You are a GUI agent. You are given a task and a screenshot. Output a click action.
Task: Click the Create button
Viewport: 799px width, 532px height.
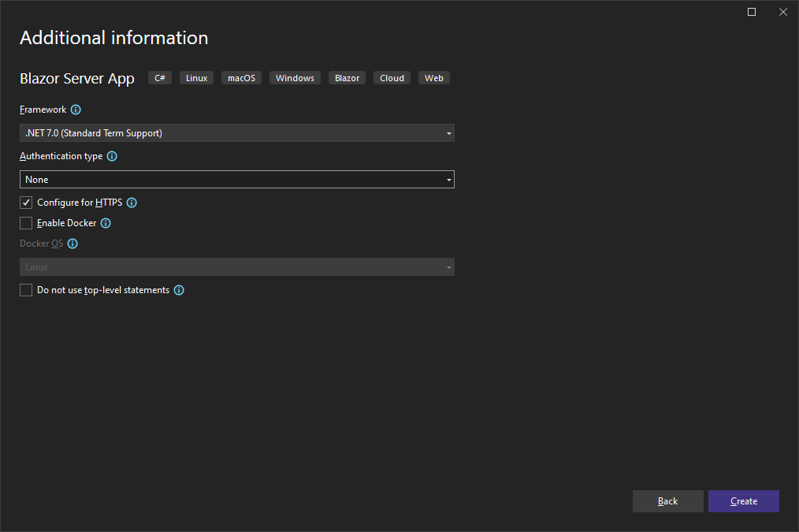click(744, 501)
